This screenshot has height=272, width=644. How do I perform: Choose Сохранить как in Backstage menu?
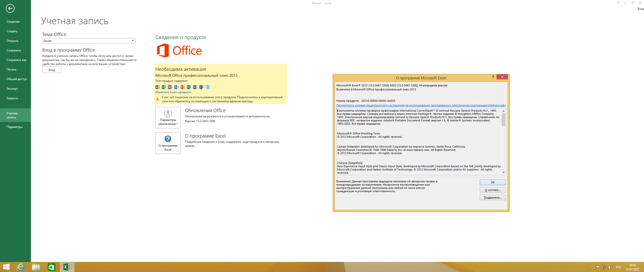coord(15,60)
